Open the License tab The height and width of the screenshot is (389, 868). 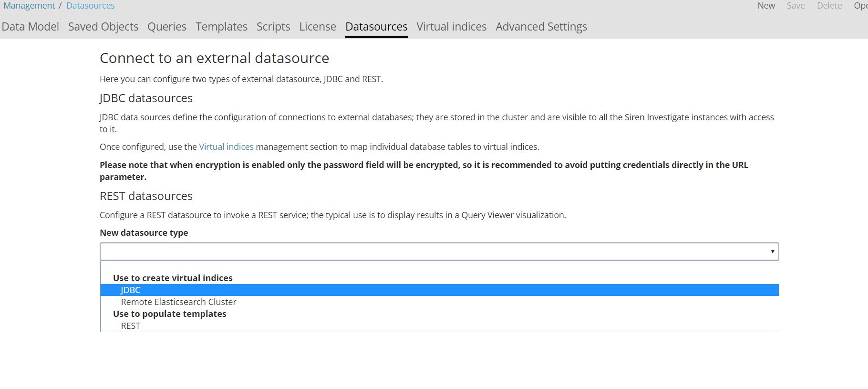tap(318, 27)
